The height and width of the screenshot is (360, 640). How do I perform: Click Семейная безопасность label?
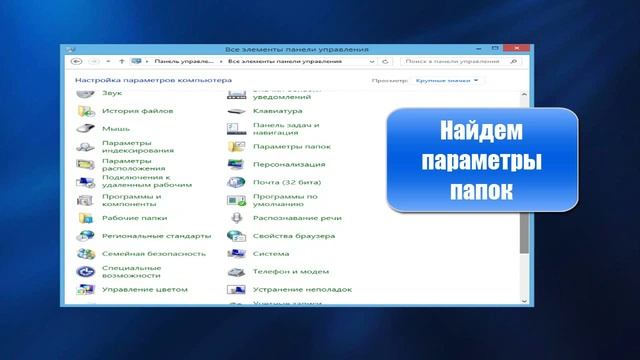(x=154, y=253)
